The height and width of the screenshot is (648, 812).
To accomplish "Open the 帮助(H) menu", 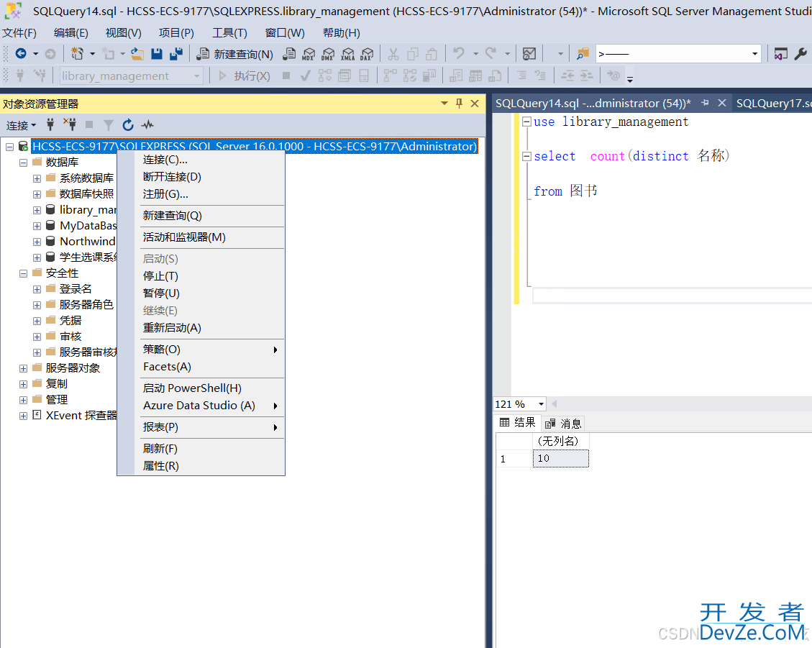I will (x=341, y=33).
